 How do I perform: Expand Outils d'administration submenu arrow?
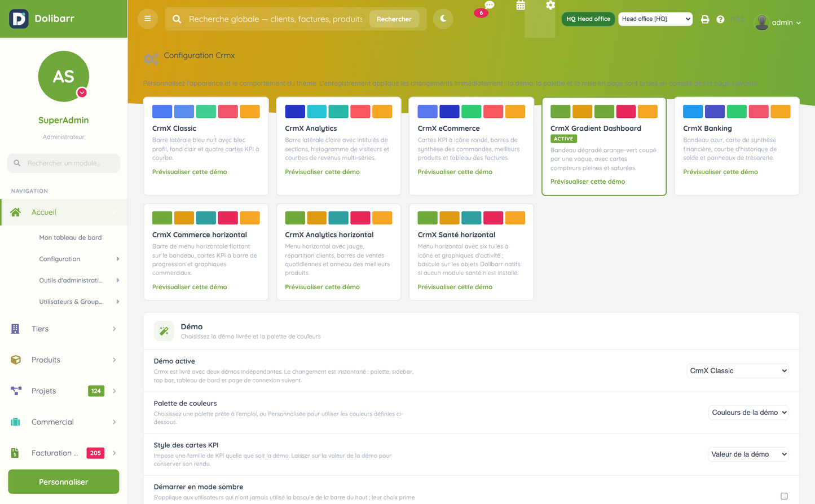(118, 280)
